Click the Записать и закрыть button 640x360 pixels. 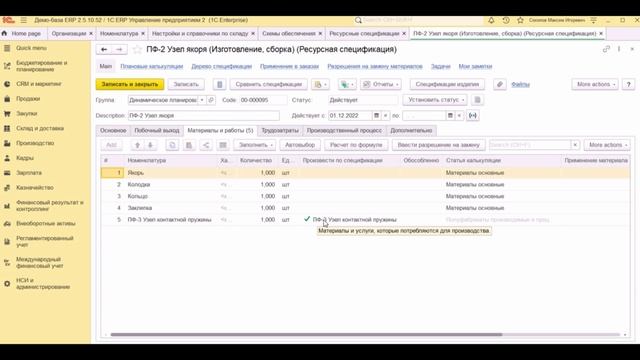pyautogui.click(x=130, y=84)
